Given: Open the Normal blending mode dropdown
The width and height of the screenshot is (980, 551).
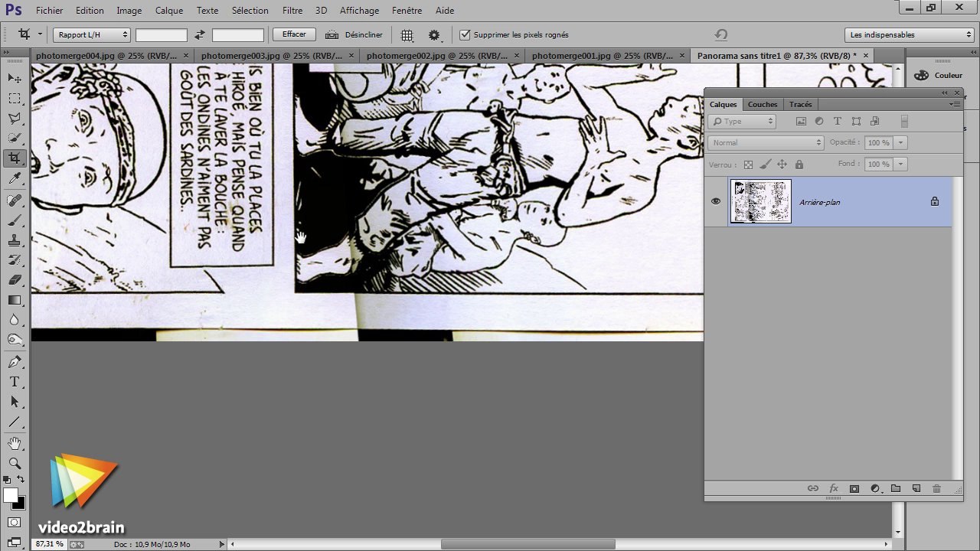Looking at the screenshot, I should tap(766, 142).
